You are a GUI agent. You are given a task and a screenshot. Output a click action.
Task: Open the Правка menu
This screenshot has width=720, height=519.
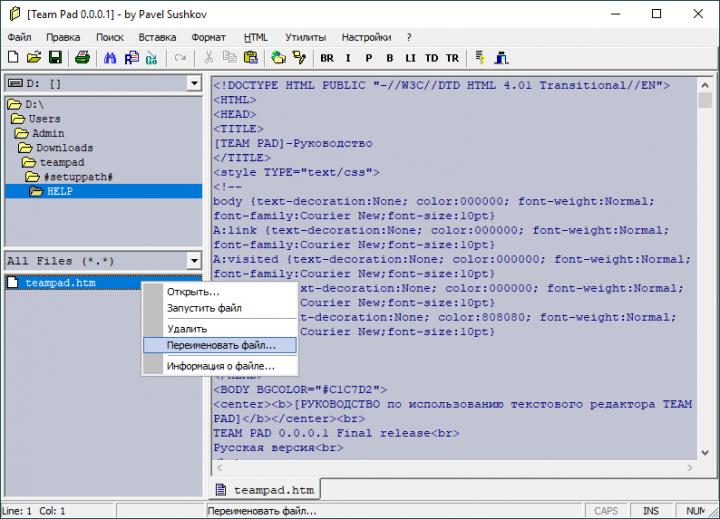pos(63,37)
